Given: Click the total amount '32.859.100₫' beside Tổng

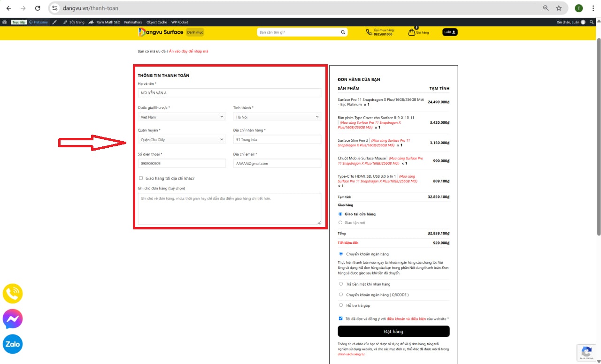Looking at the screenshot, I should click(x=439, y=233).
